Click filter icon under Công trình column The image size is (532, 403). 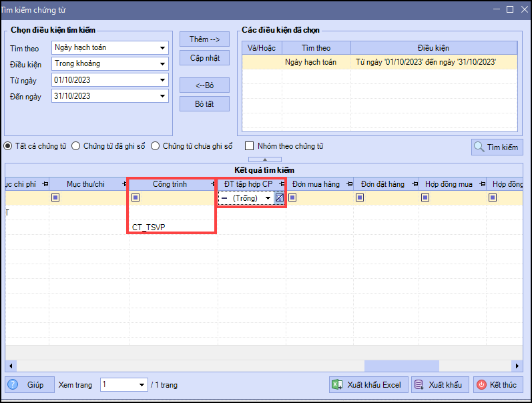(136, 197)
